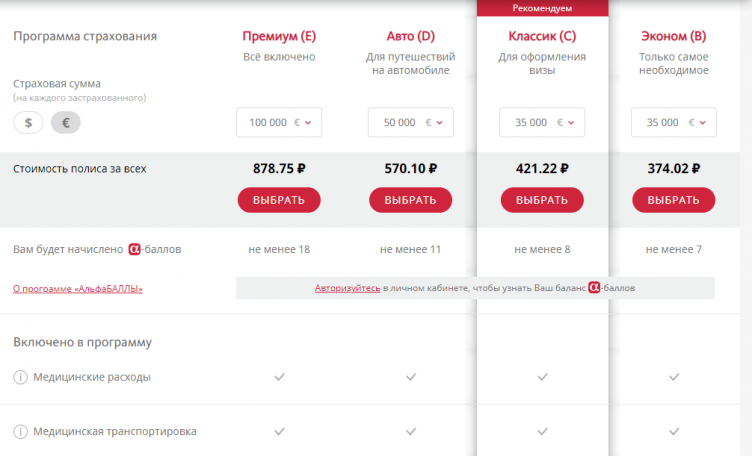Select the Классик (C) plan heading
This screenshot has height=456, width=752.
[542, 37]
